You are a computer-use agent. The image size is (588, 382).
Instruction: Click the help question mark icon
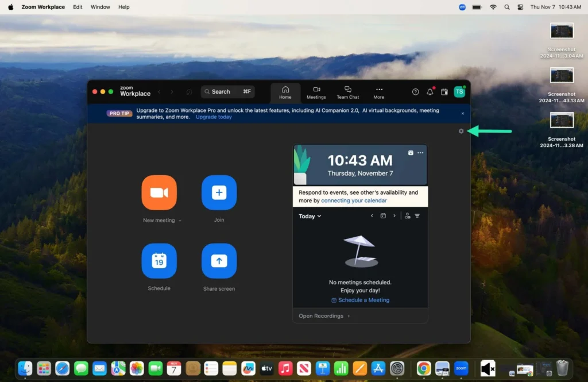416,92
